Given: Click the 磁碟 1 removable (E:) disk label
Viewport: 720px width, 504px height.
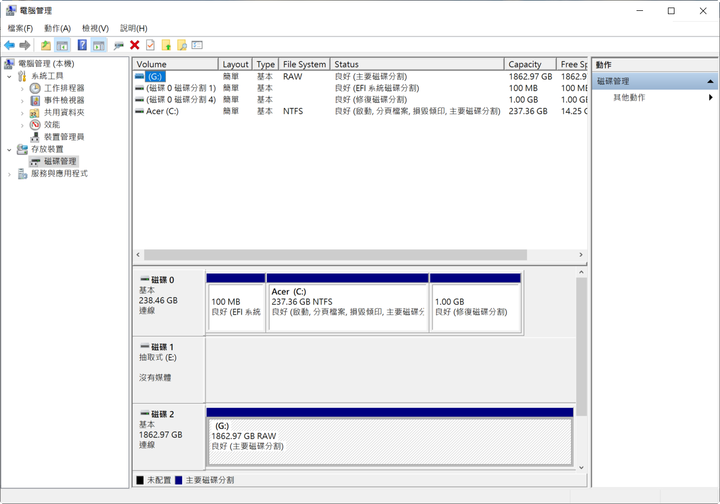Looking at the screenshot, I should coord(169,370).
